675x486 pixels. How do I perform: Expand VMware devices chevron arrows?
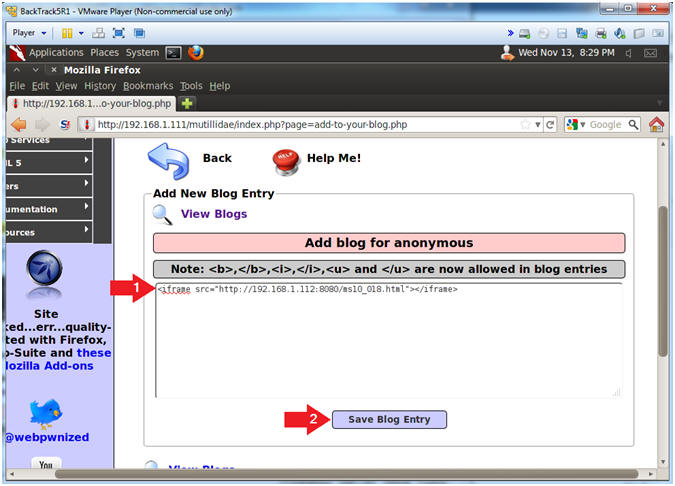(511, 33)
